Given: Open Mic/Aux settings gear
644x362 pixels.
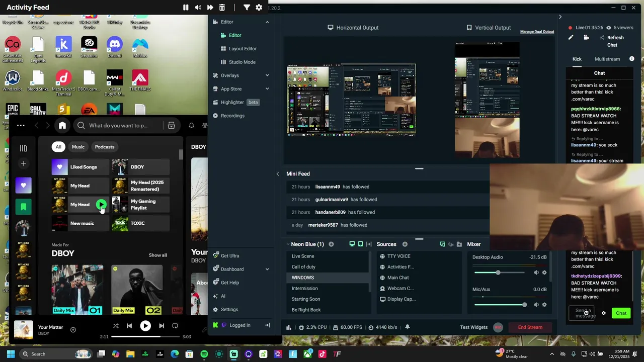Looking at the screenshot, I should click(x=544, y=305).
